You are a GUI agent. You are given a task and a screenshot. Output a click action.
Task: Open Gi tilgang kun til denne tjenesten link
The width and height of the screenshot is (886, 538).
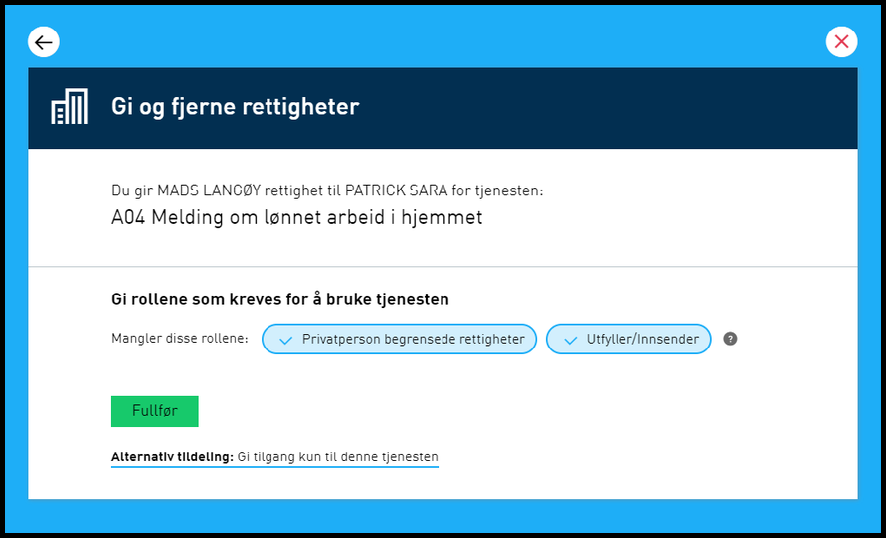[275, 457]
